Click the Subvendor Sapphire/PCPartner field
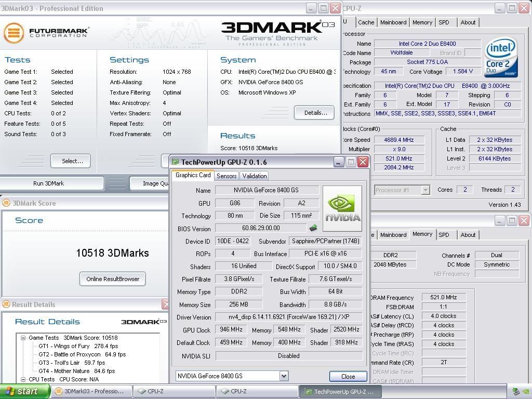532x399 pixels. tap(325, 241)
